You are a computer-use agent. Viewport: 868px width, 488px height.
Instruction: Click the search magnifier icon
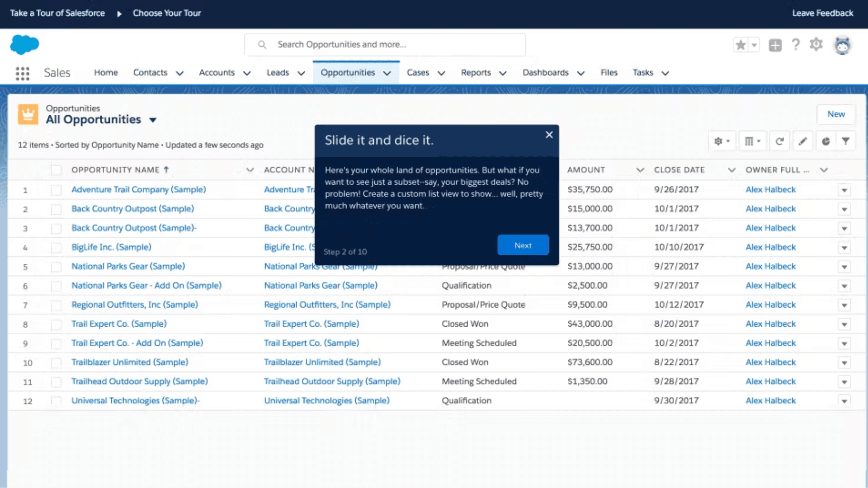[262, 44]
